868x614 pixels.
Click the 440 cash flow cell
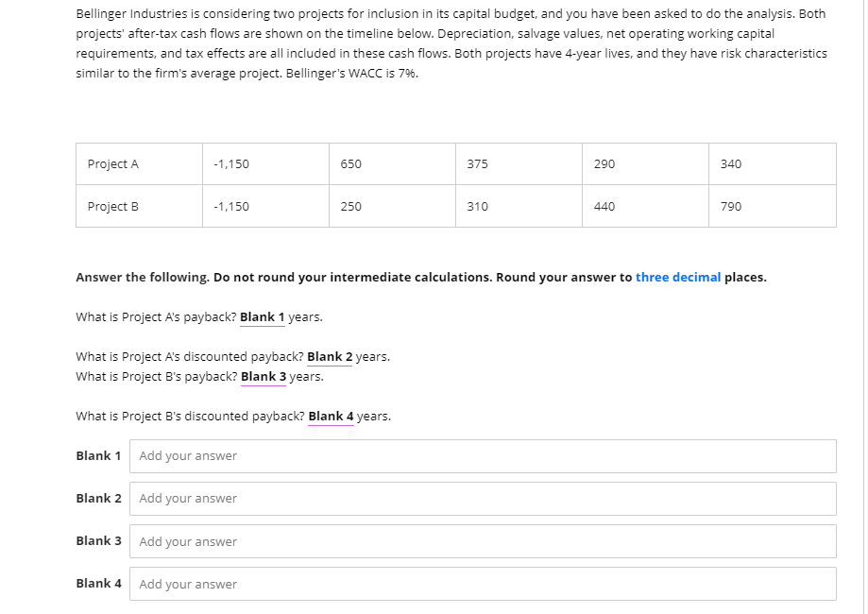tap(645, 207)
